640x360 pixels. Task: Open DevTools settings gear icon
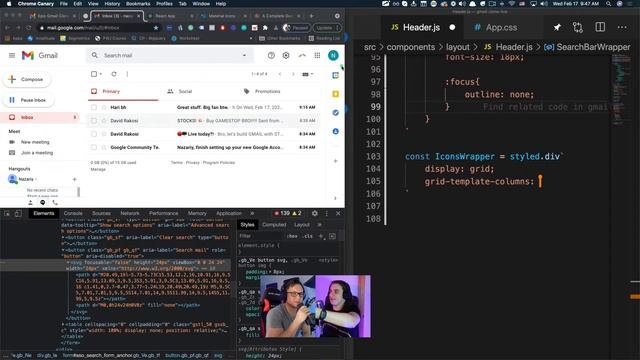pos(315,213)
